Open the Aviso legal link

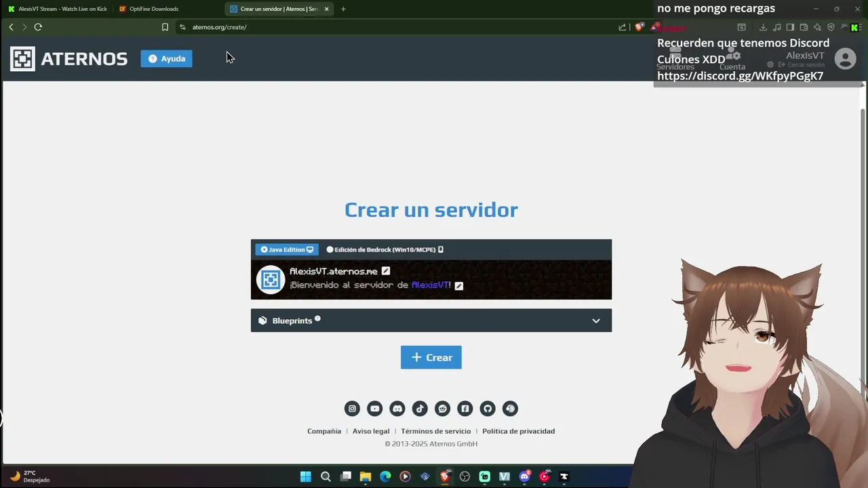(371, 431)
